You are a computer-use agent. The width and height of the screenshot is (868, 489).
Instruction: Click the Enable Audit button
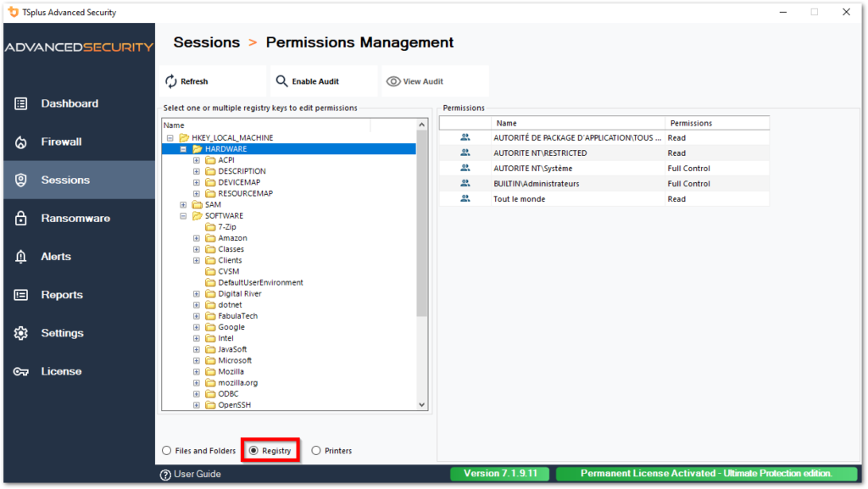click(x=315, y=81)
